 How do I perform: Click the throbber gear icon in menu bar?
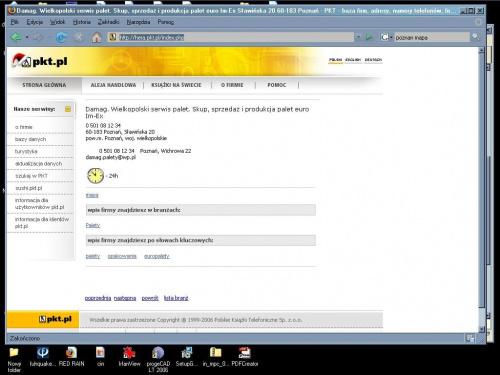point(478,22)
